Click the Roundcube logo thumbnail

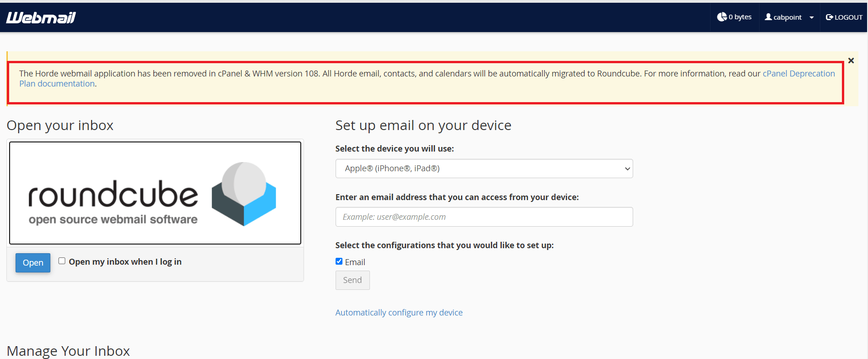coord(155,193)
